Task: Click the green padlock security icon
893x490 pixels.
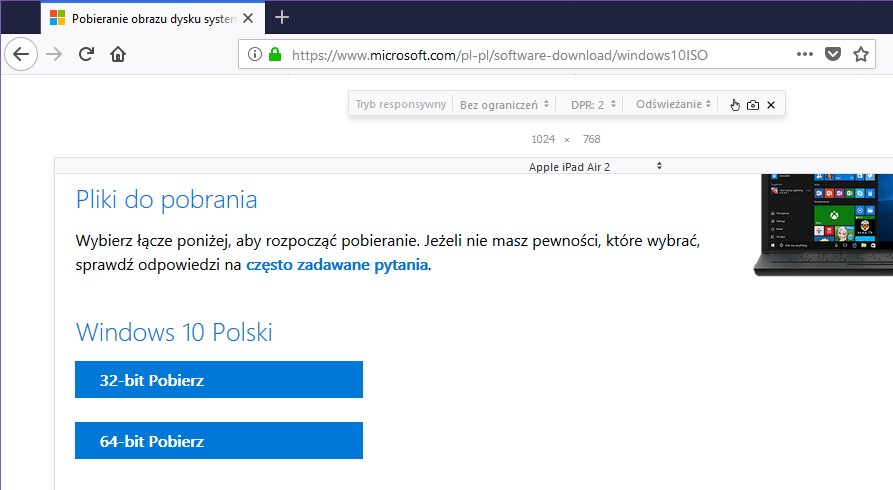Action: [x=275, y=55]
